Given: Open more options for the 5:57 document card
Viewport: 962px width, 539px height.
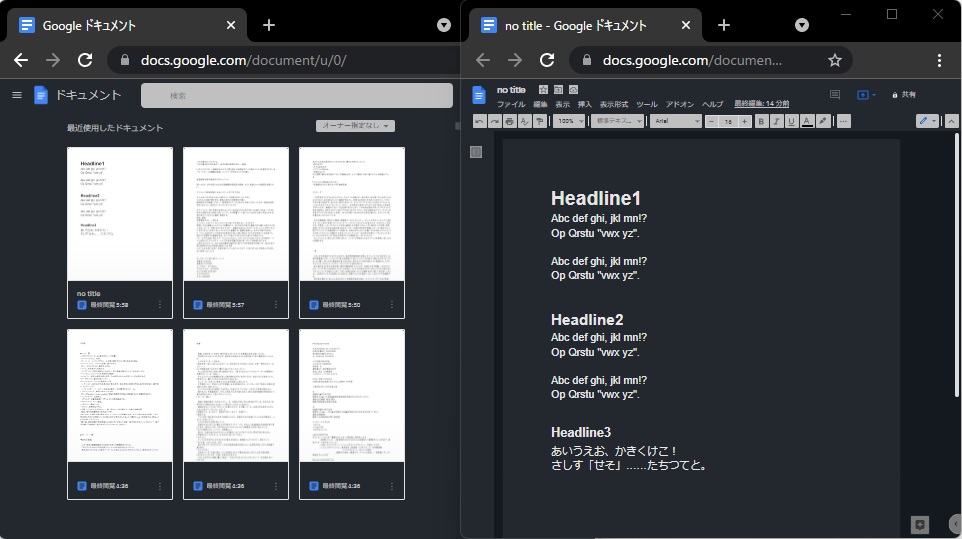Looking at the screenshot, I should [x=276, y=305].
